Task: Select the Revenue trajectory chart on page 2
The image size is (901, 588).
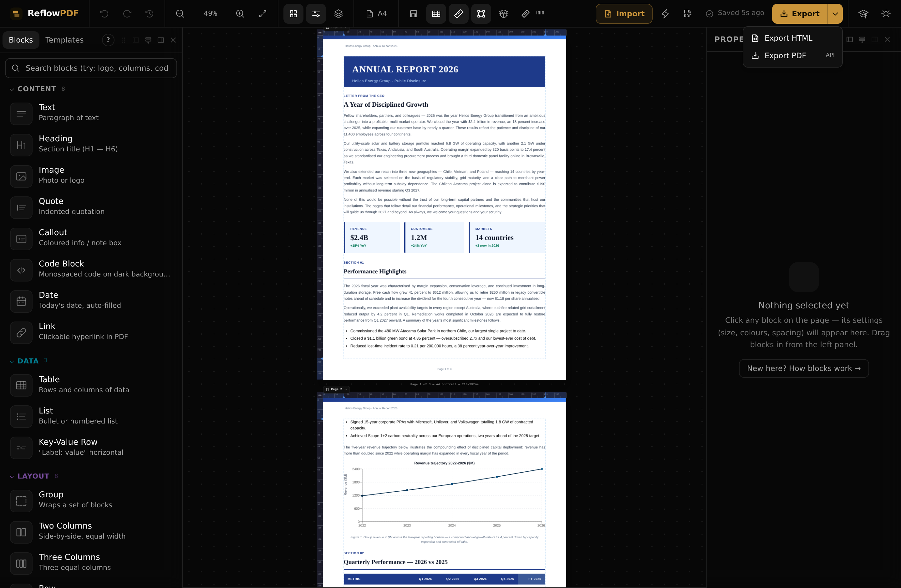Action: pos(444,494)
